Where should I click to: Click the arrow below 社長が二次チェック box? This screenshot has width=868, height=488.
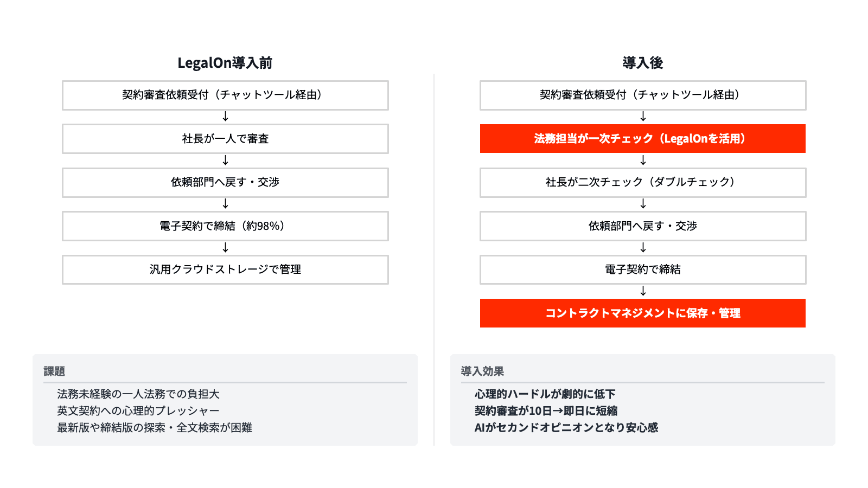point(643,204)
